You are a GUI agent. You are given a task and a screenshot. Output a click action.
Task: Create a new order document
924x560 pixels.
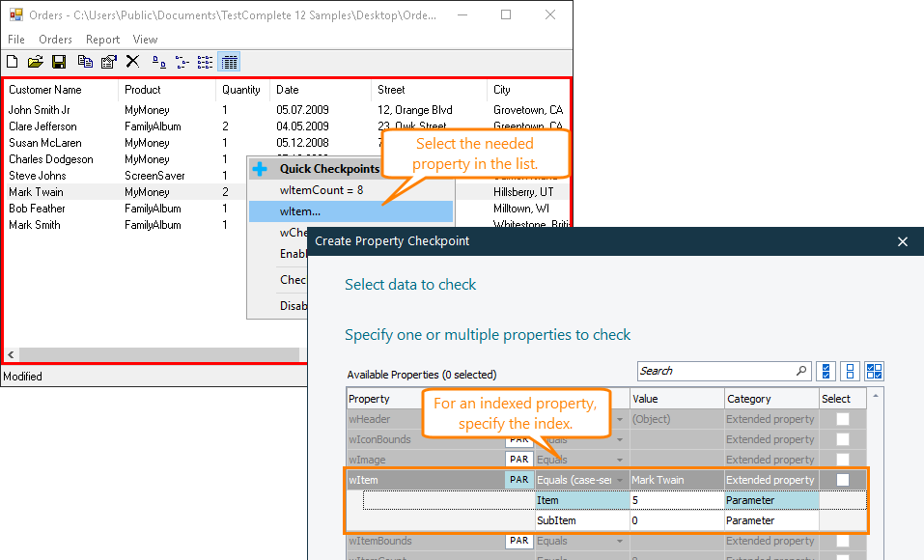[x=12, y=61]
